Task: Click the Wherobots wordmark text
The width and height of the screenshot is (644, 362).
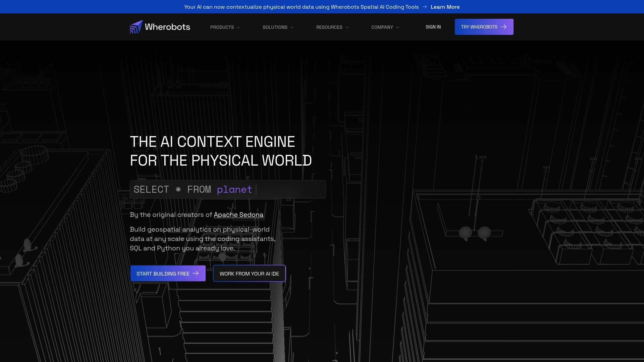Action: (x=167, y=27)
